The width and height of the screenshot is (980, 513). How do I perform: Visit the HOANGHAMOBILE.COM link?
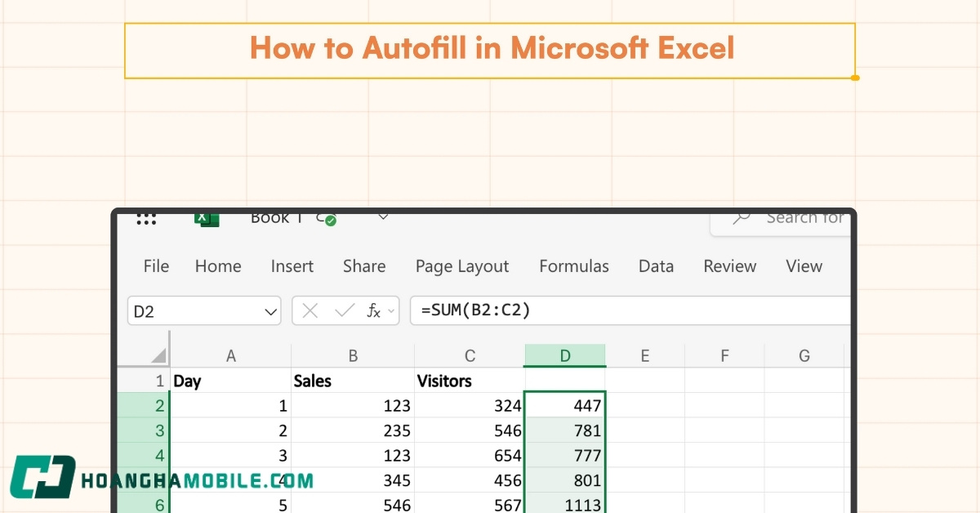pyautogui.click(x=196, y=482)
